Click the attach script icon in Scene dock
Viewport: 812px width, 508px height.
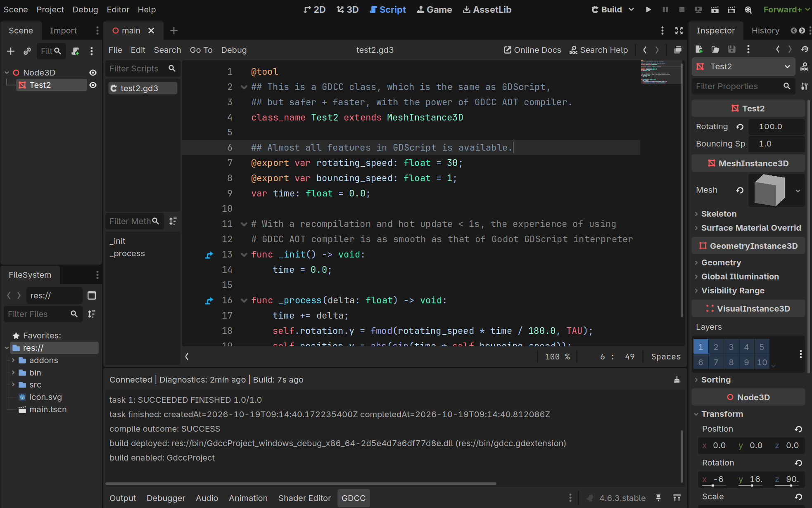point(75,51)
